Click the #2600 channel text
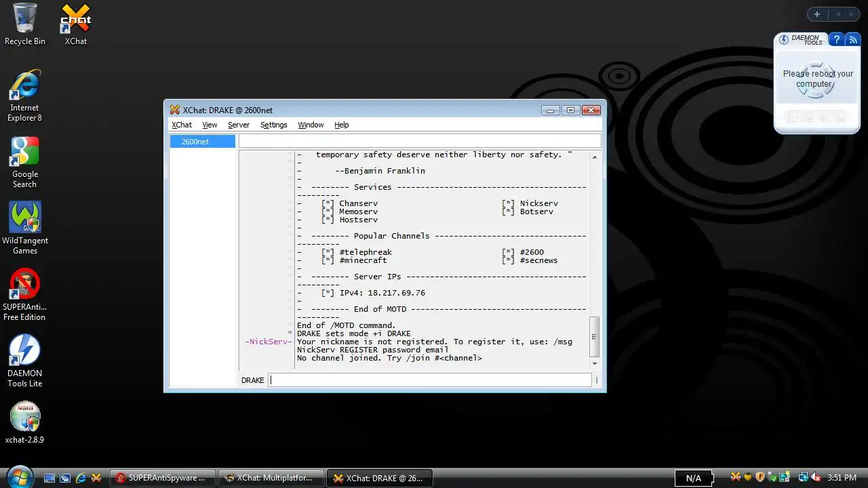Viewport: 868px width, 488px height. [x=532, y=252]
